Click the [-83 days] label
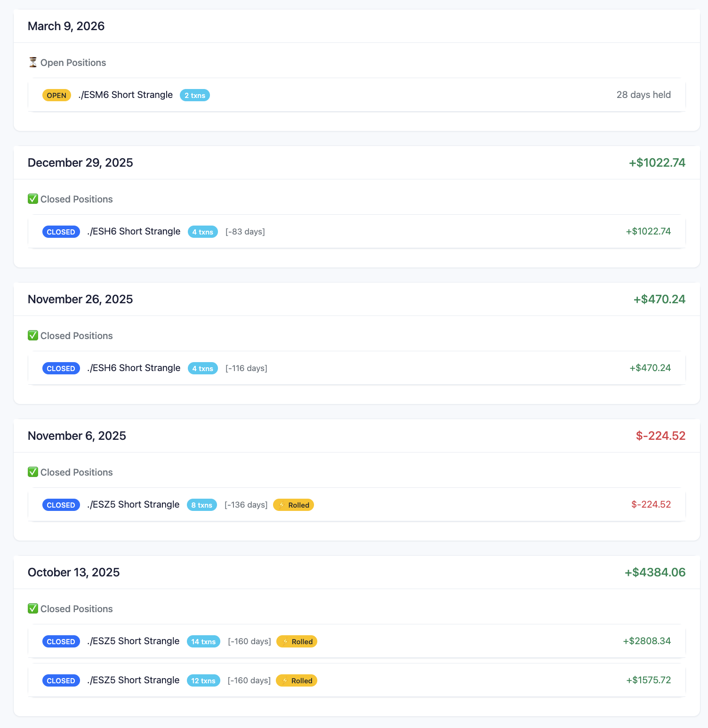 245,232
